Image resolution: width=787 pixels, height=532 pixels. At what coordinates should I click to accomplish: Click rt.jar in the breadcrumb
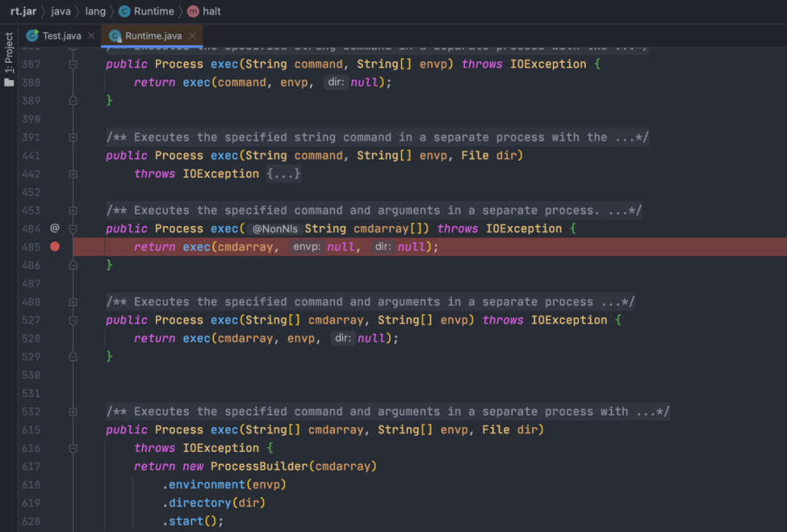pyautogui.click(x=23, y=11)
